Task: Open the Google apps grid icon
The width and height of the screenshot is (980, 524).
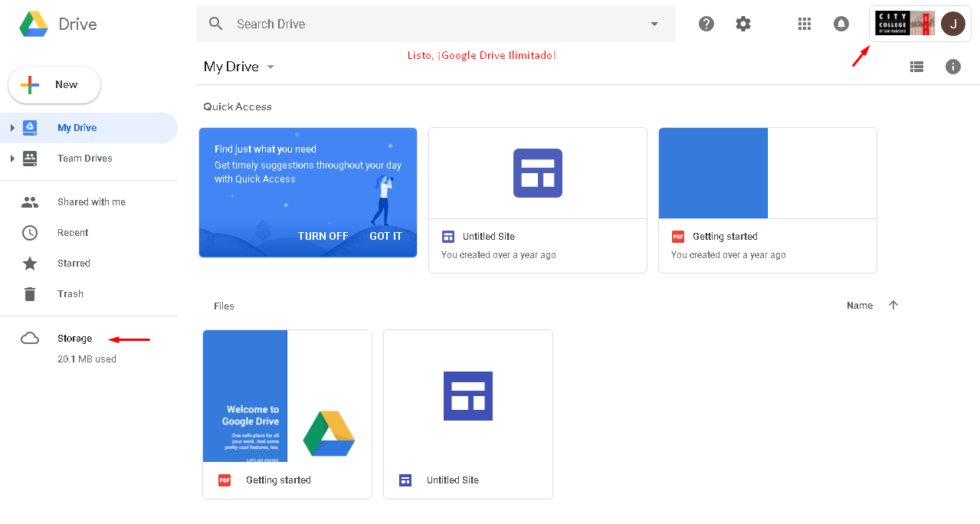Action: tap(804, 24)
